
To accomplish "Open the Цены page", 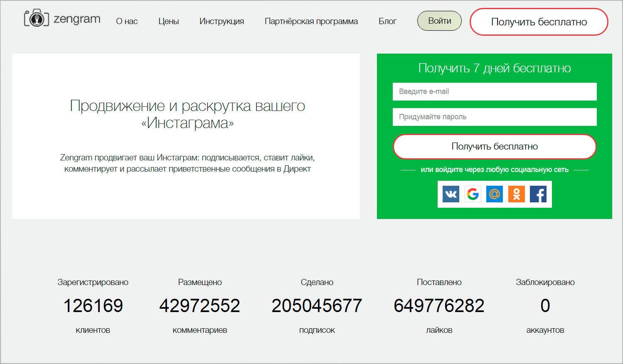I will point(169,21).
